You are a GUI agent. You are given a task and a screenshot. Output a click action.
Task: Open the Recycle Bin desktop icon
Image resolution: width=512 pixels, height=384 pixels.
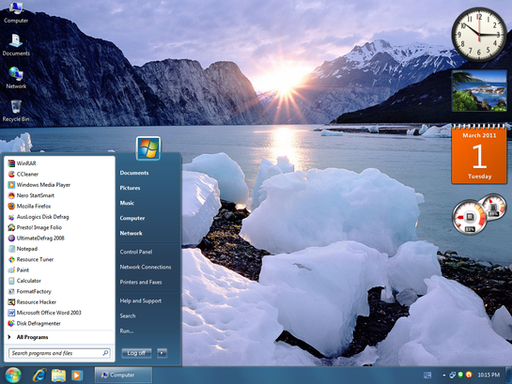(16, 111)
